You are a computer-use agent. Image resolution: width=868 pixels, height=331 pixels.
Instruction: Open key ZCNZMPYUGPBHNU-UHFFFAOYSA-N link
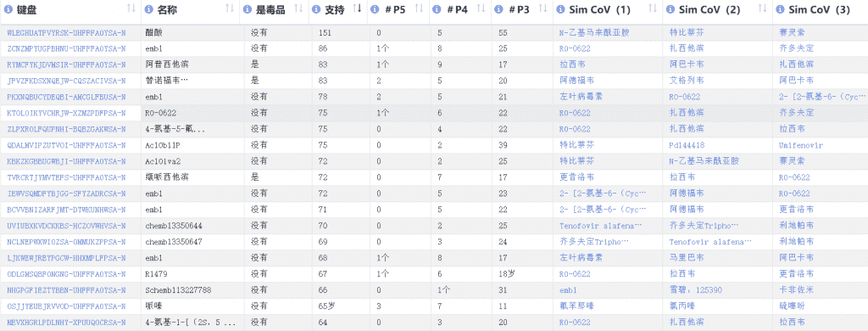tap(66, 48)
